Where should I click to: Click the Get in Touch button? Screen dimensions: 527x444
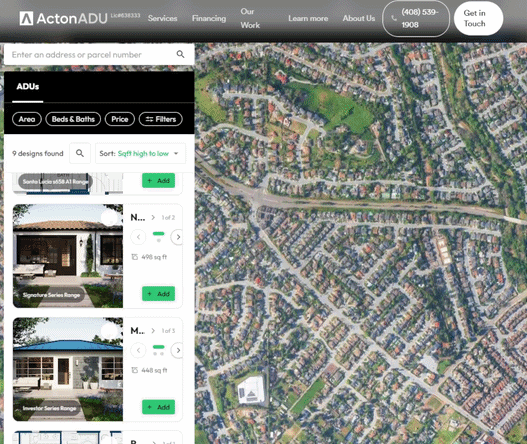tap(478, 18)
